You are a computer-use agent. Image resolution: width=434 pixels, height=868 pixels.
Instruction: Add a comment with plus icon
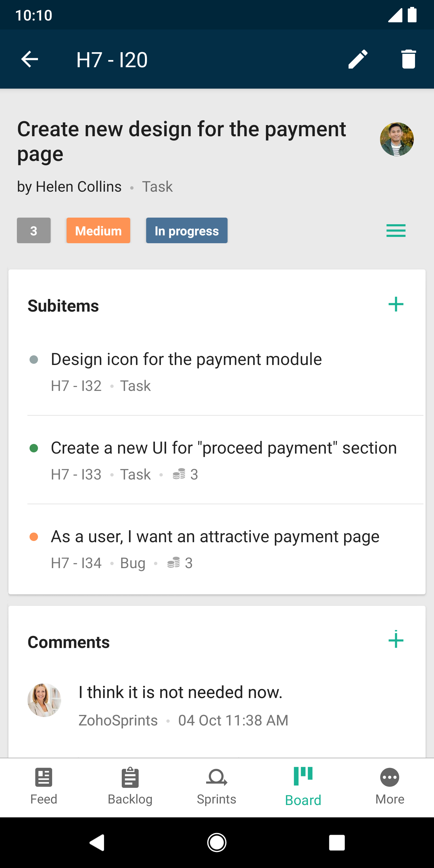point(396,640)
